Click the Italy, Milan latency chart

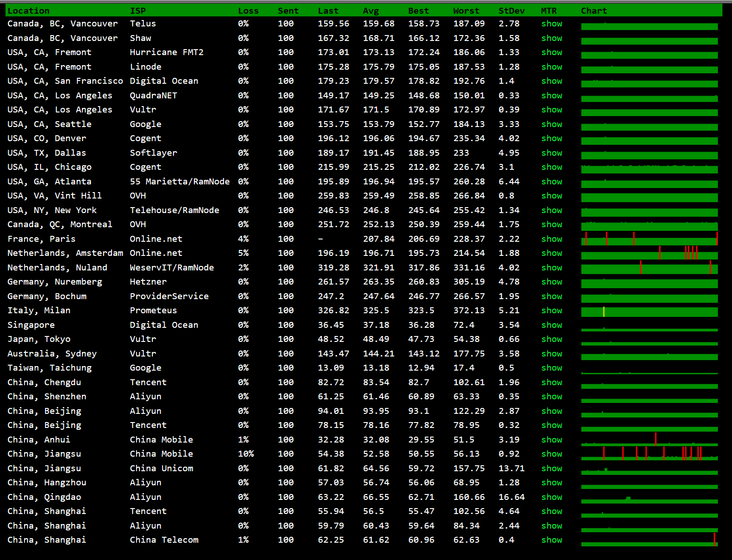(650, 311)
